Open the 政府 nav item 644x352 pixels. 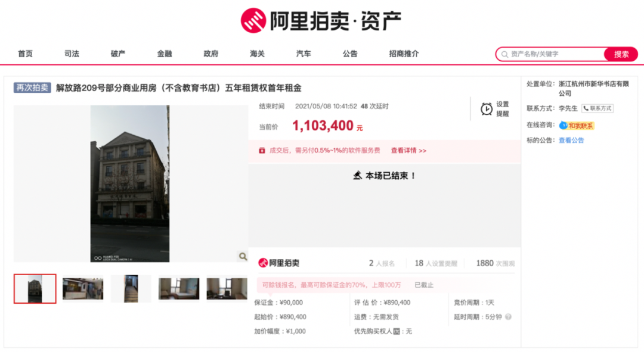pos(210,54)
